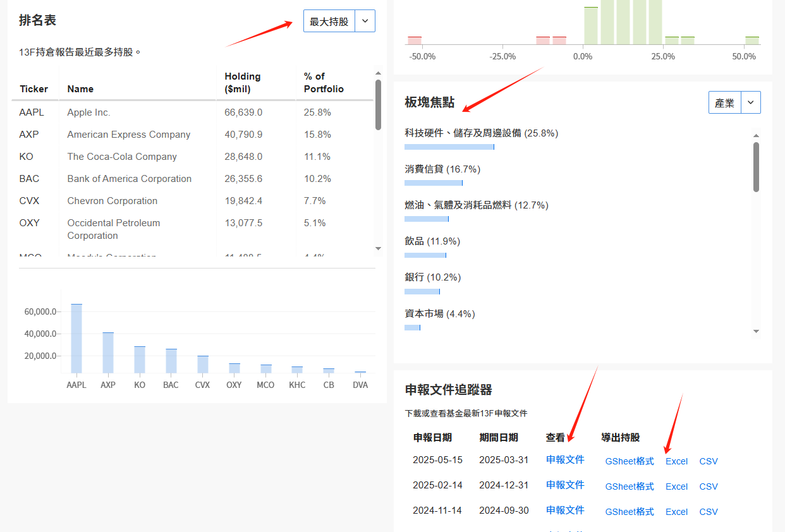The height and width of the screenshot is (532, 785).
Task: Select the AAPL ticker cell
Action: (x=32, y=112)
